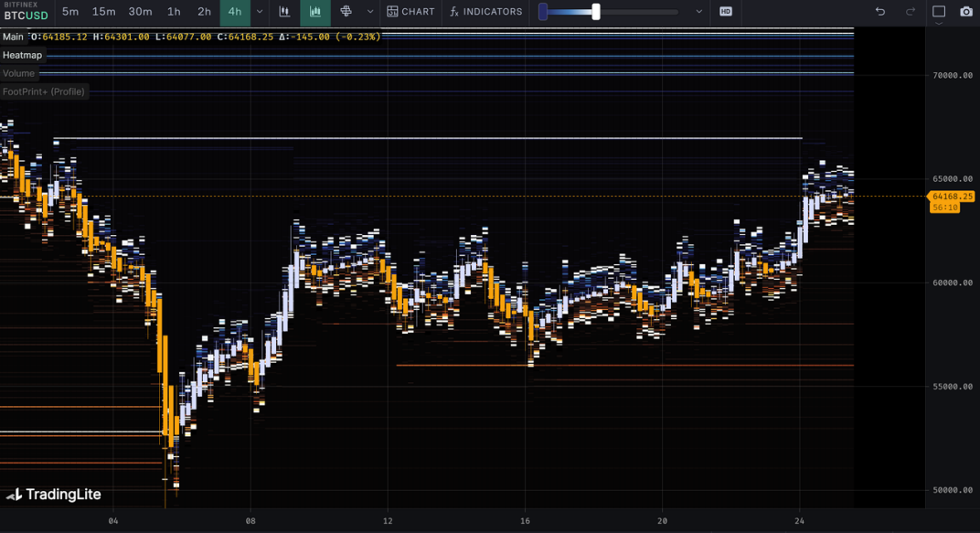The height and width of the screenshot is (533, 980).
Task: Toggle the Heatmap layer label
Action: [x=22, y=55]
